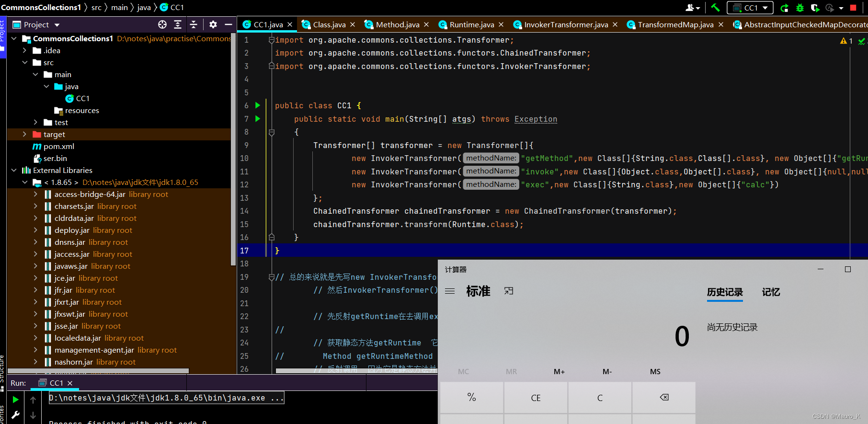Screen dimensions: 868x424
Task: Open the Calculator hamburger menu
Action: tap(450, 291)
